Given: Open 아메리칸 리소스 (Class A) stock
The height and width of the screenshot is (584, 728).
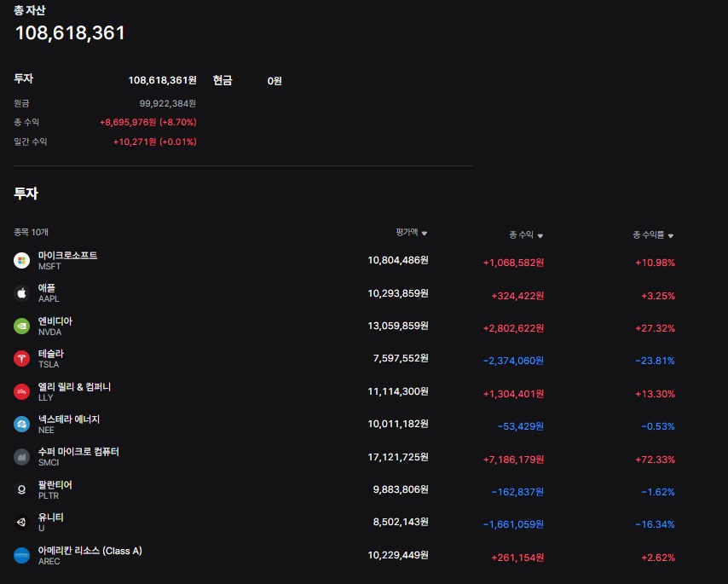Looking at the screenshot, I should (90, 551).
